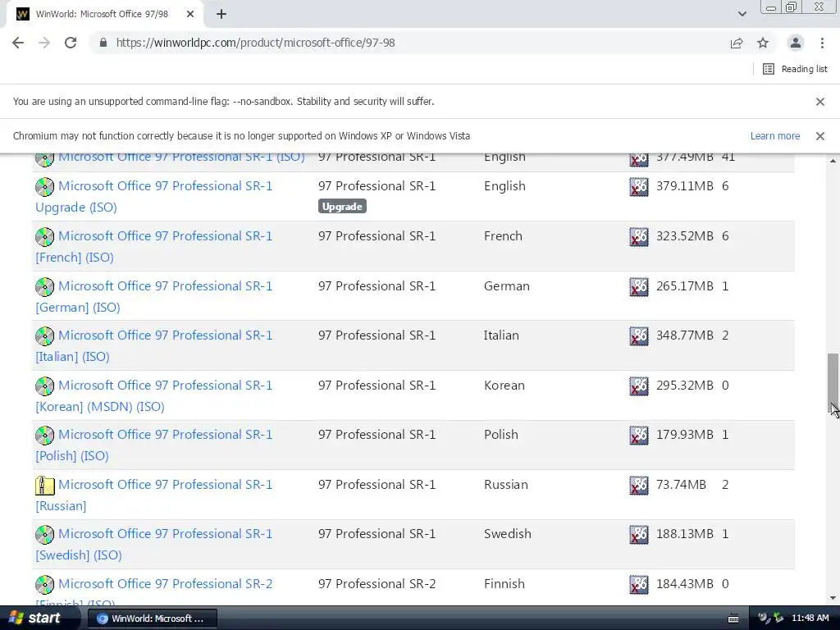840x630 pixels.
Task: Go back to the previous page
Action: click(x=18, y=43)
